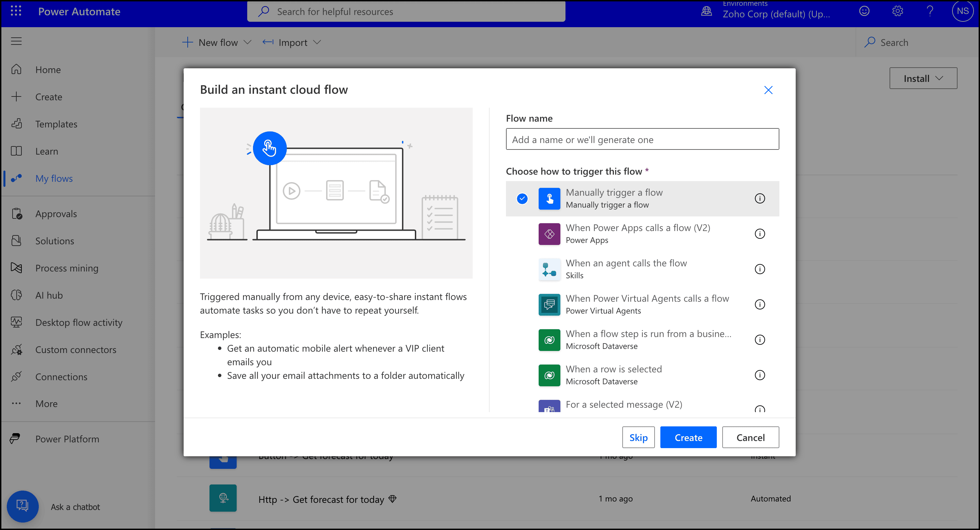This screenshot has height=530, width=980.
Task: Select Process mining in sidebar
Action: tap(67, 268)
